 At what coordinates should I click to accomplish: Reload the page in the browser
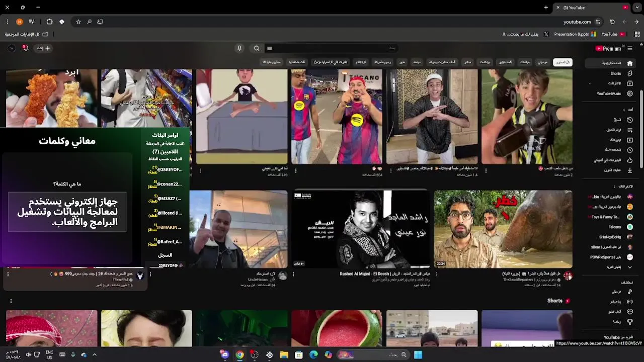(612, 22)
